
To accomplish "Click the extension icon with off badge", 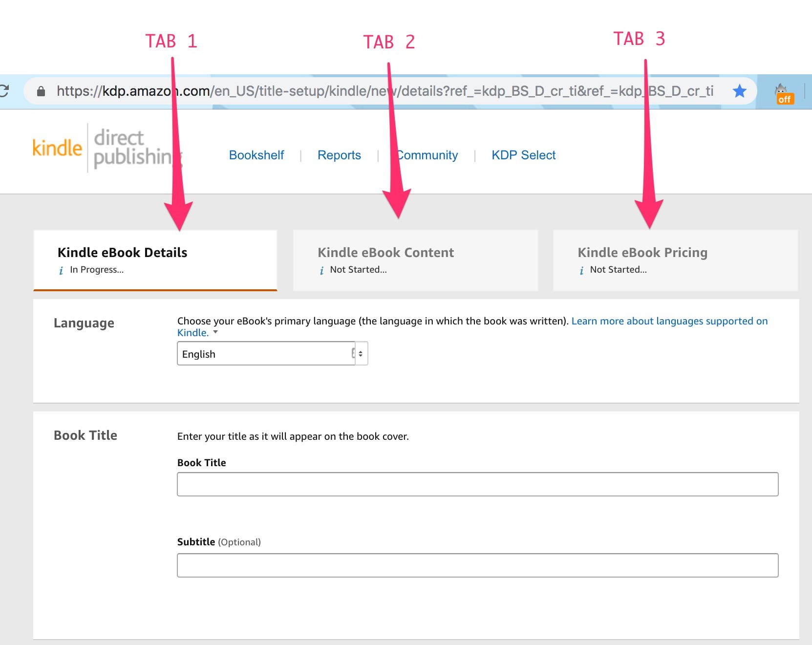I will point(783,94).
